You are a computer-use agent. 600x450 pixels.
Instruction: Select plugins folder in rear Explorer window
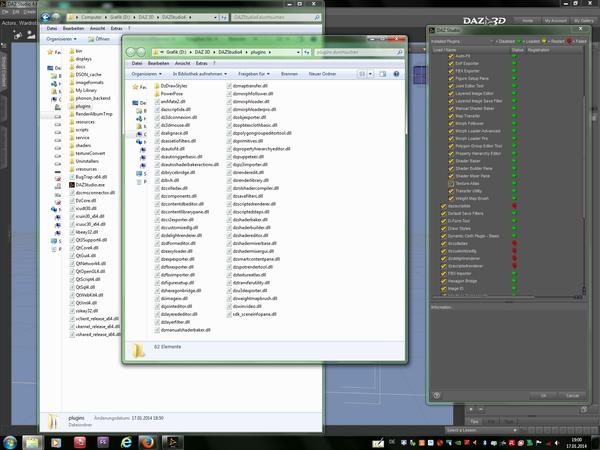click(80, 106)
